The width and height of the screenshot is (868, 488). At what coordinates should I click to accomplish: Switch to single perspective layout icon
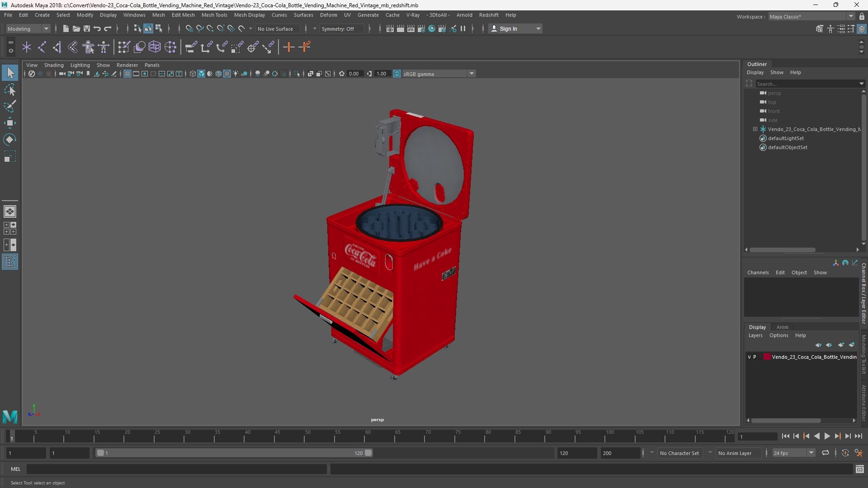point(10,211)
